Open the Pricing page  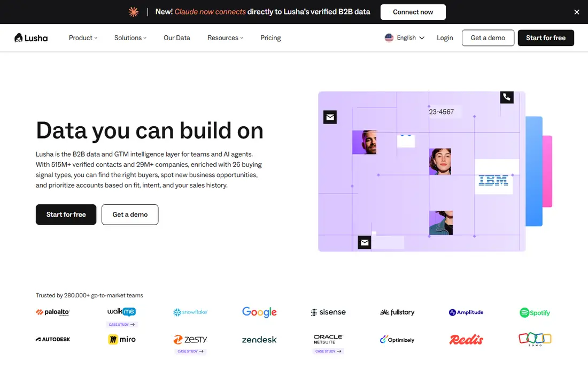tap(270, 38)
